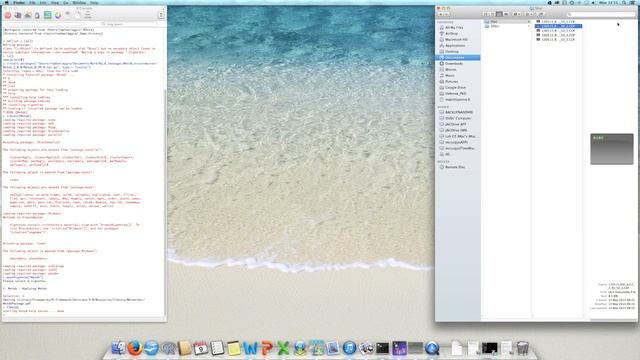Toggle the green history table icon in R Console

coord(47,15)
